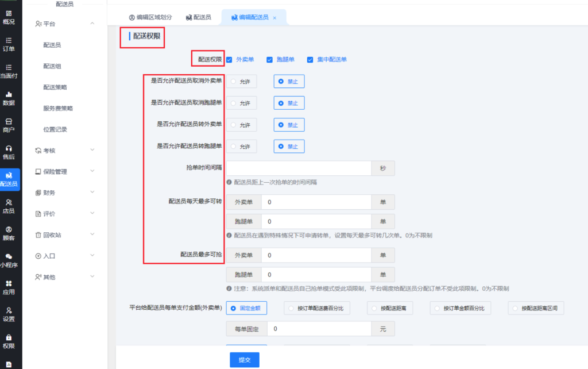Click the 抢单时间间隔 input field
588x369 pixels.
[x=299, y=168]
